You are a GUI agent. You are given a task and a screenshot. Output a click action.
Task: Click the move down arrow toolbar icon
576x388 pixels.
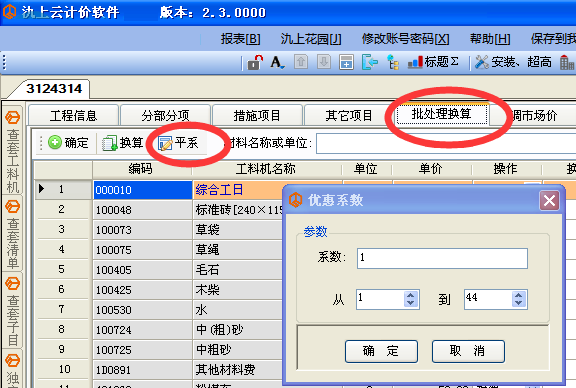[324, 62]
